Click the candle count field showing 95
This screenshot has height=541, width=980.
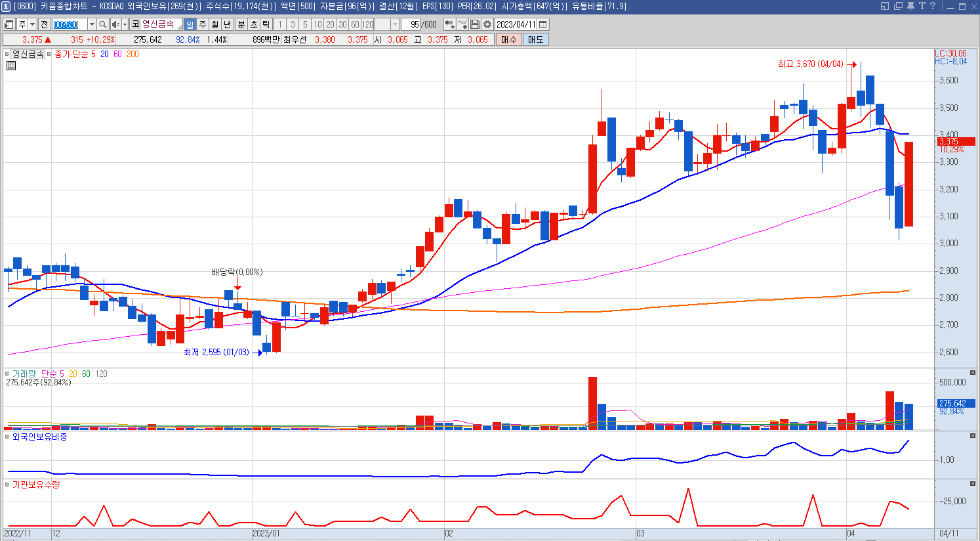(411, 24)
